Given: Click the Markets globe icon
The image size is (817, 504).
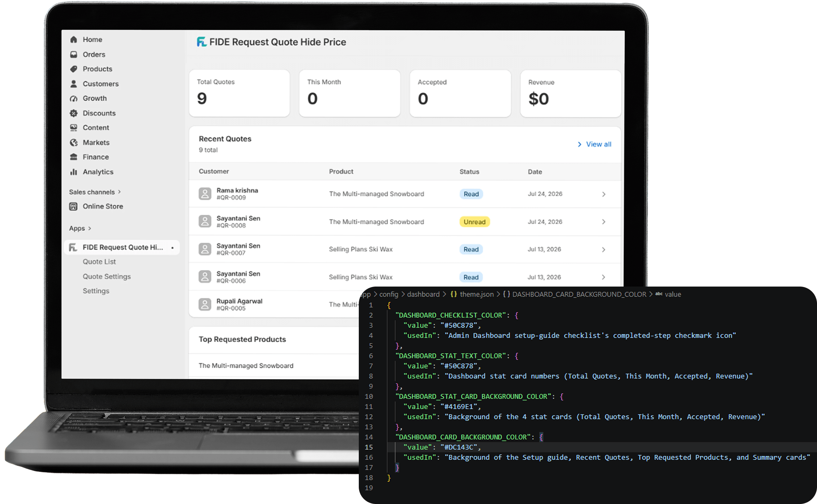Looking at the screenshot, I should pyautogui.click(x=73, y=143).
